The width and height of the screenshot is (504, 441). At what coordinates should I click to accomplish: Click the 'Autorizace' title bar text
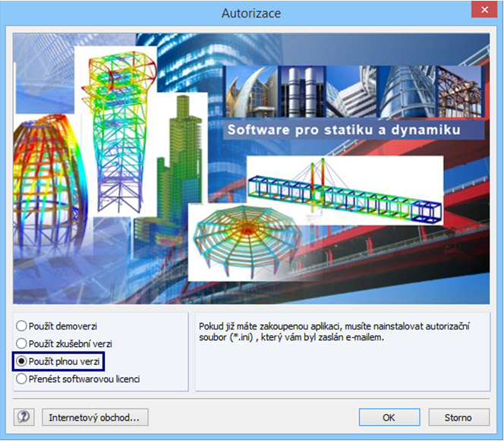coord(251,13)
